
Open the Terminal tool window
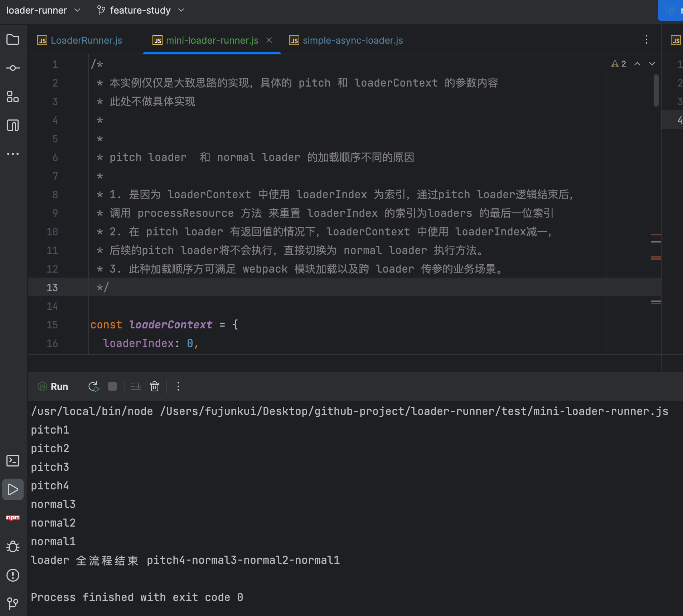(x=13, y=461)
